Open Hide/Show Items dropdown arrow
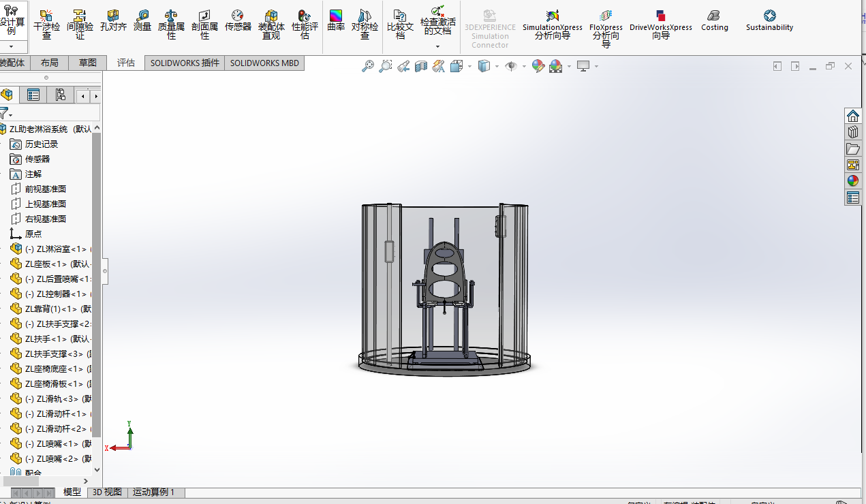The width and height of the screenshot is (866, 504). pos(524,66)
